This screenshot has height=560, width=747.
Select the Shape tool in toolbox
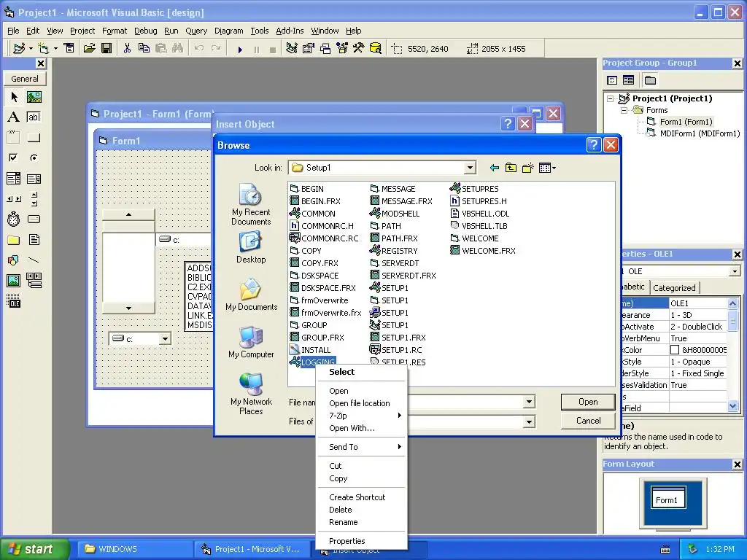[x=14, y=260]
